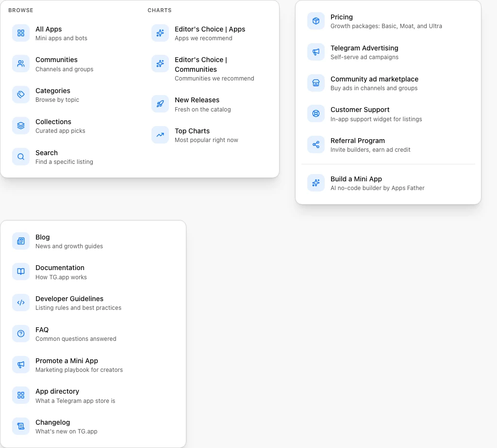
Task: Click 'Listing rules and best practices' text
Action: [78, 308]
